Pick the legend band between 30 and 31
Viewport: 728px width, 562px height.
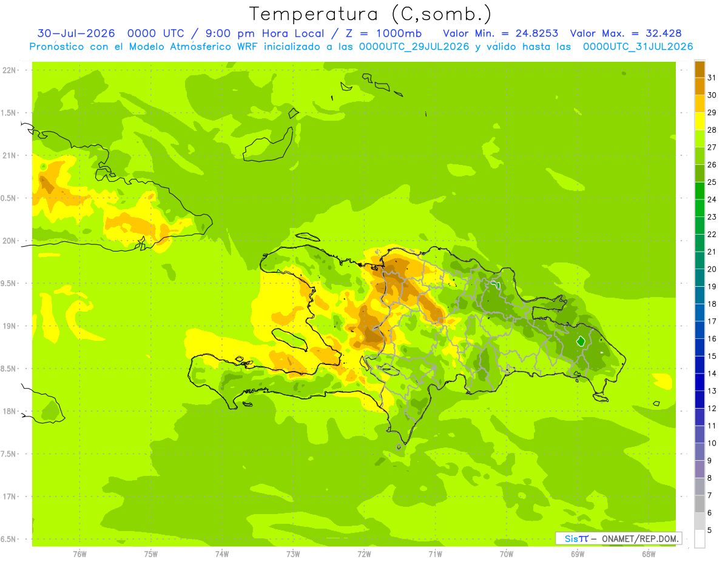(699, 87)
